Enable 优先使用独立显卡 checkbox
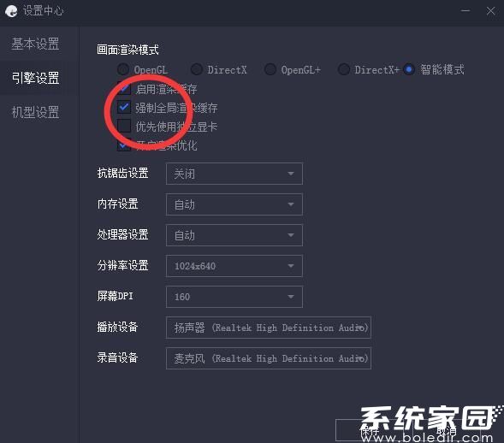Screen dimensions: 504x443 tap(124, 126)
